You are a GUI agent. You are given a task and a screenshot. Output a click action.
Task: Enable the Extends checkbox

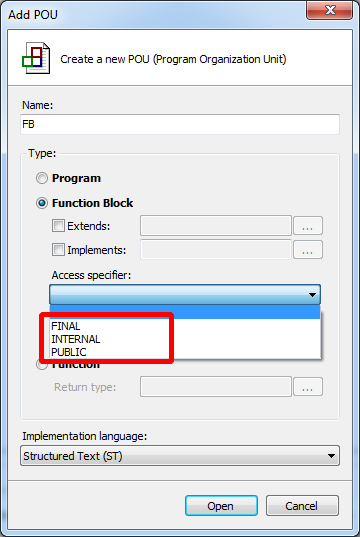pyautogui.click(x=58, y=226)
